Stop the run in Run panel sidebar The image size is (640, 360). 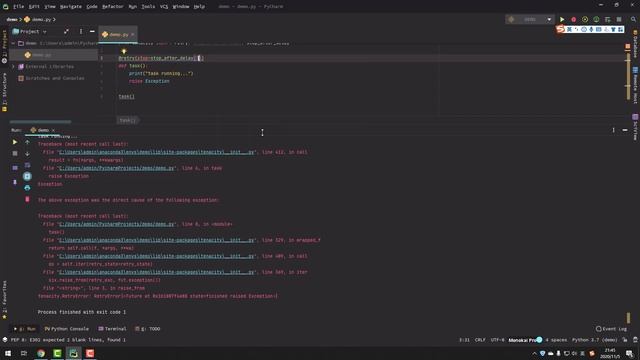point(15,153)
